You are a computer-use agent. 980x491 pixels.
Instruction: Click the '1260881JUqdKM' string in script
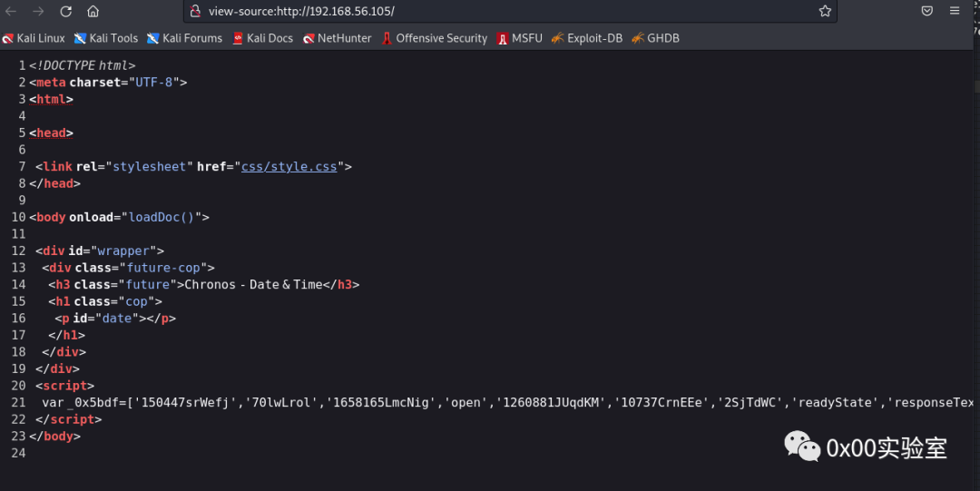coord(551,402)
